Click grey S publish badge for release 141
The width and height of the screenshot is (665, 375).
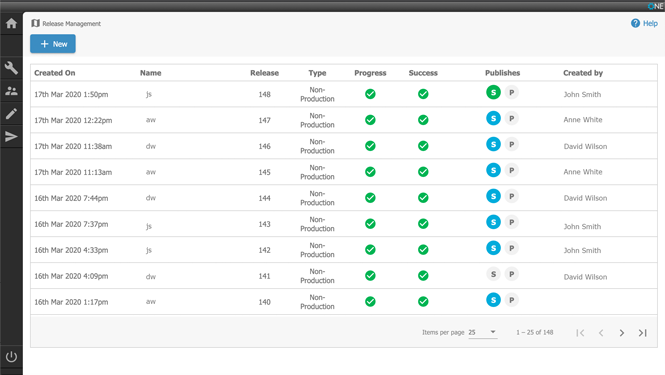pos(493,274)
